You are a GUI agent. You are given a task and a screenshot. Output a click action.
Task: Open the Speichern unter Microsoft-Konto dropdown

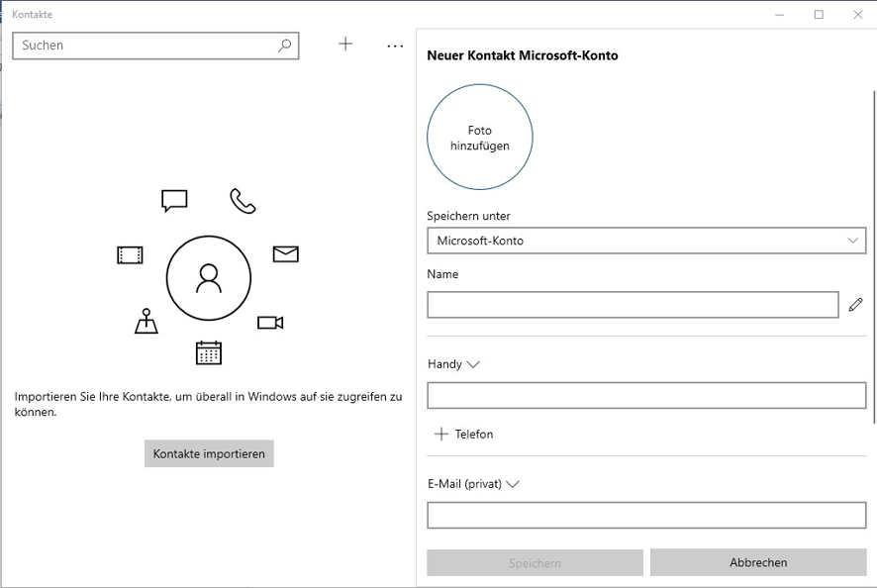point(646,241)
